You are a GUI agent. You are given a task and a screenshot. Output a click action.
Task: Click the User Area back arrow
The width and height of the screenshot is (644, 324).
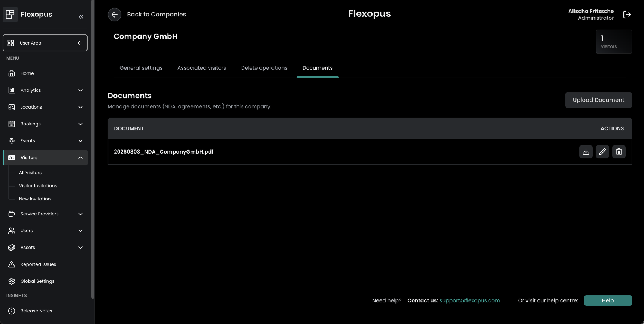point(80,43)
